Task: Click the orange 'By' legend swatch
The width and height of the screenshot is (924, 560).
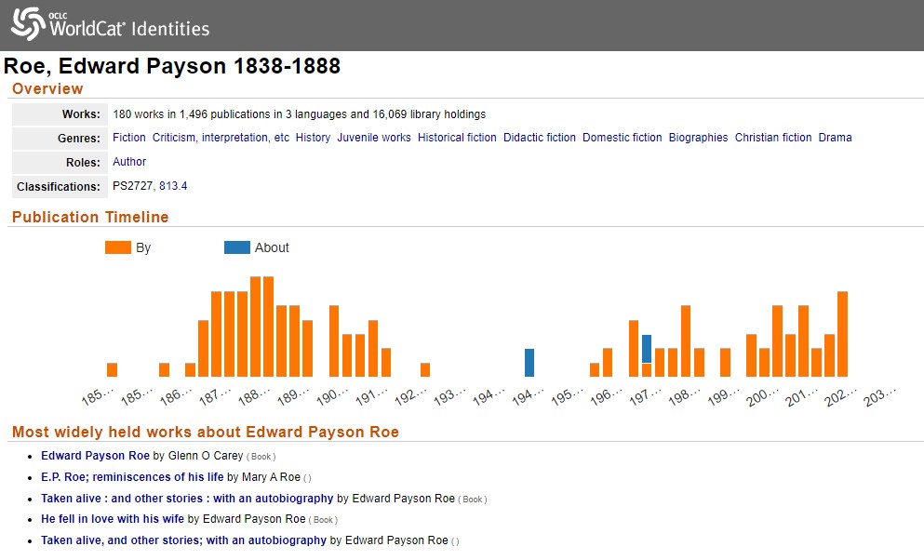Action: coord(118,247)
